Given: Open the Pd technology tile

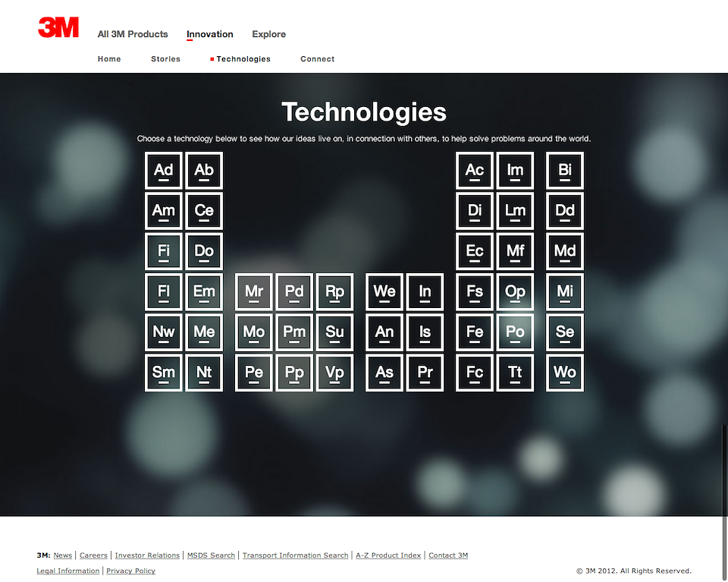Looking at the screenshot, I should [294, 291].
